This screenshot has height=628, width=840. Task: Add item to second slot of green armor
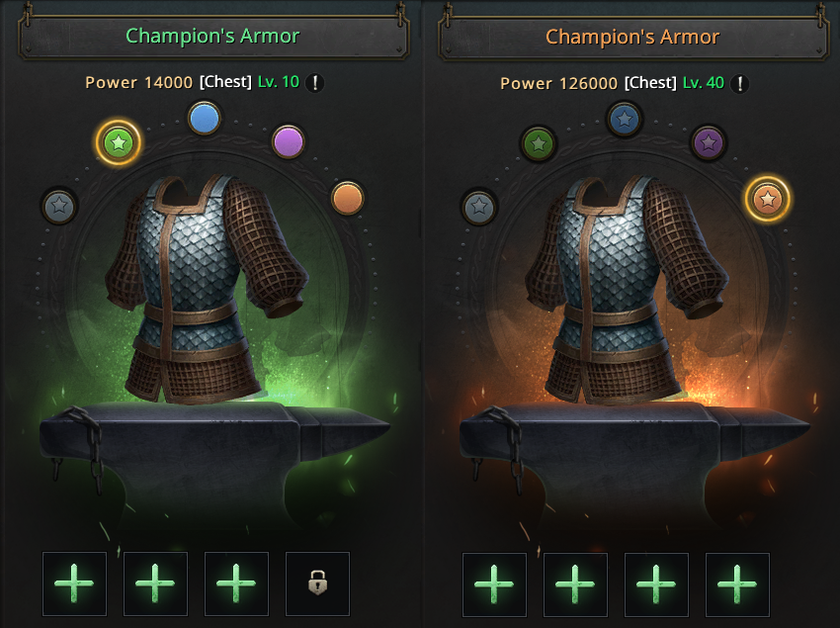coord(155,583)
